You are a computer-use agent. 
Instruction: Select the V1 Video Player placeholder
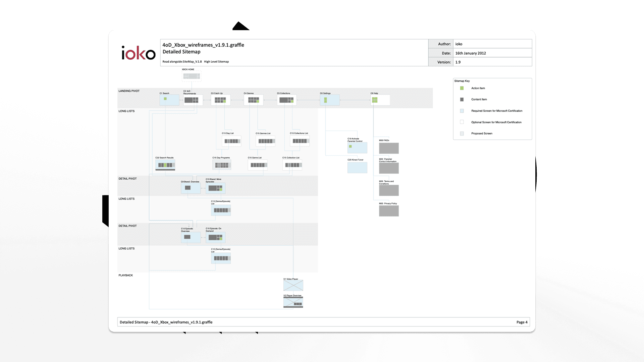pyautogui.click(x=293, y=286)
